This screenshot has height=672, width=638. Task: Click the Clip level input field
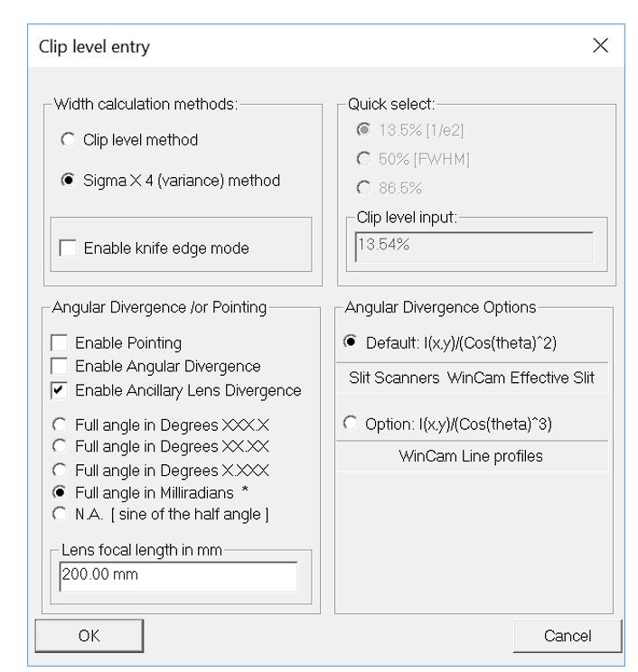tap(474, 246)
